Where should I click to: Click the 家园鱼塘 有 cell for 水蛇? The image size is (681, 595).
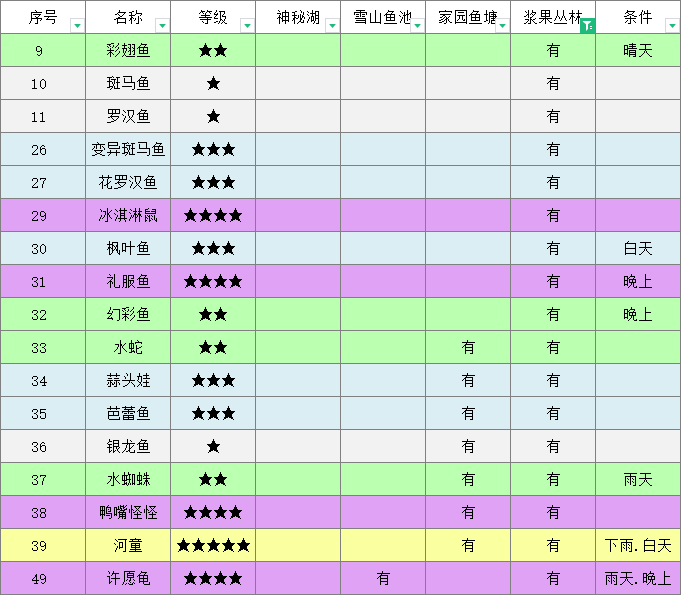[468, 347]
